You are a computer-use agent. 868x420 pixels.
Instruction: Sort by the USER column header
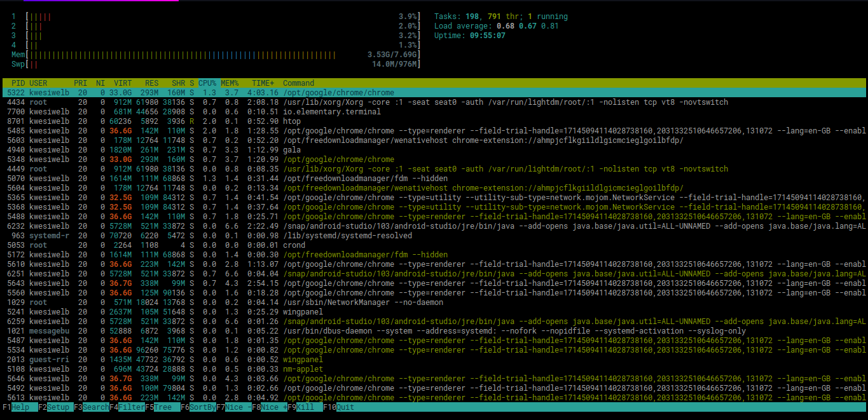tap(38, 83)
